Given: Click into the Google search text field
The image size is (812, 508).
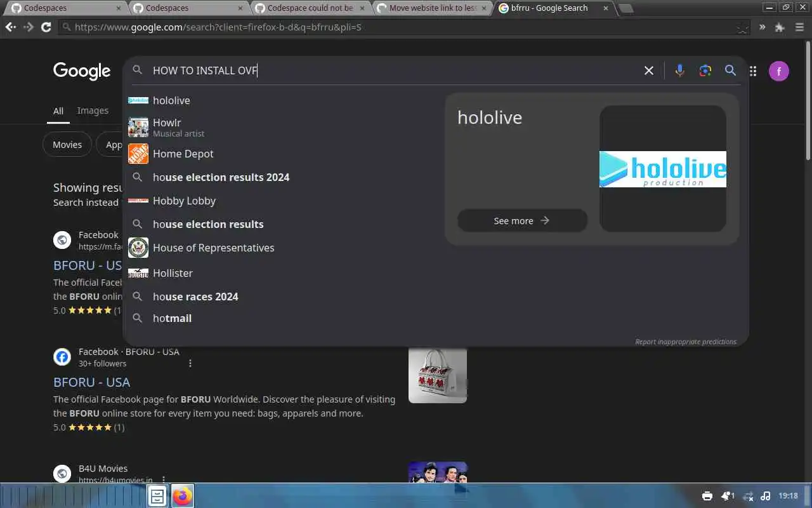Looking at the screenshot, I should point(393,70).
